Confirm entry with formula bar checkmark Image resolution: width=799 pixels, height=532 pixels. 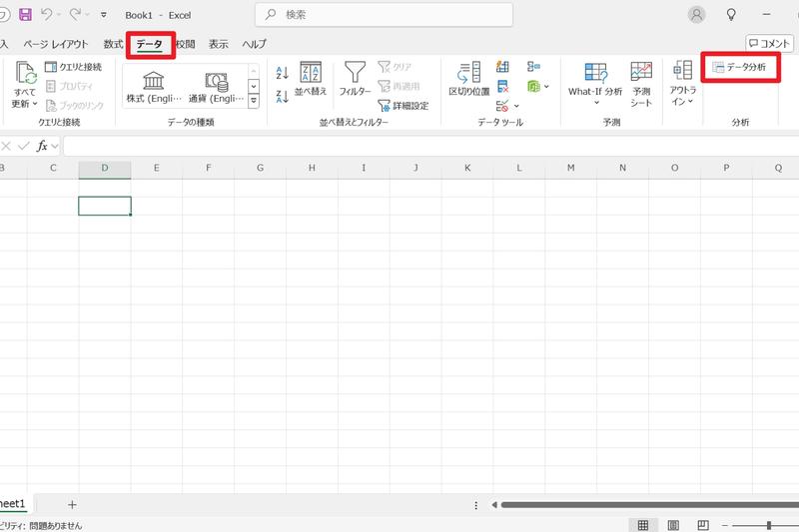coord(23,147)
